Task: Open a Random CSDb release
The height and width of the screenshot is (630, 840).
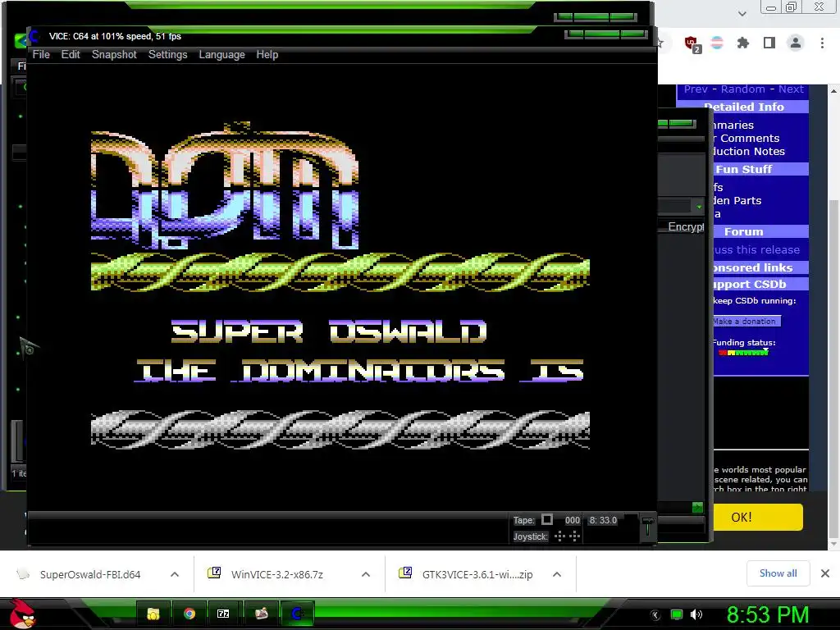Action: click(742, 89)
